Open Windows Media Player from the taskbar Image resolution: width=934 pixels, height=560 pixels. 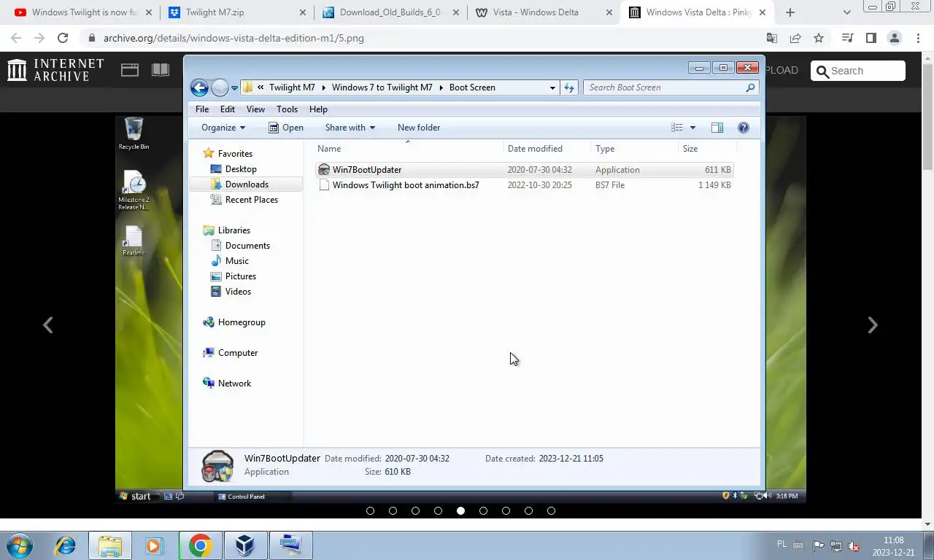point(154,545)
